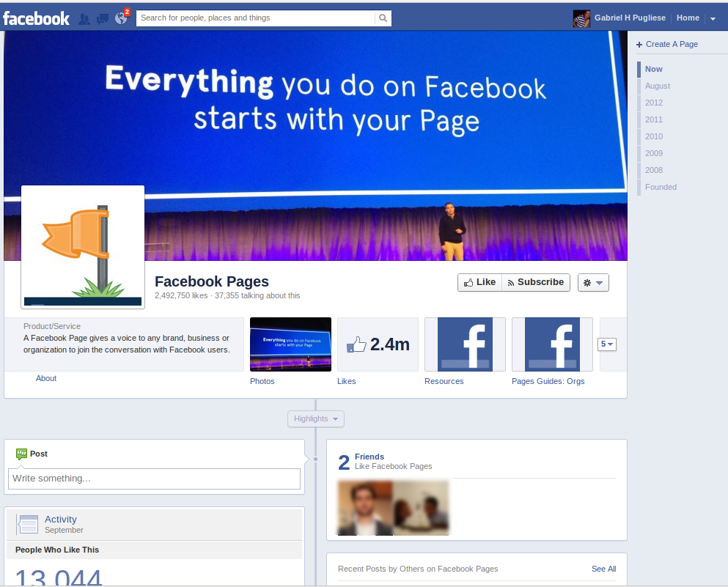Viewport: 728px width, 587px height.
Task: Click the Write something post field
Action: point(154,479)
